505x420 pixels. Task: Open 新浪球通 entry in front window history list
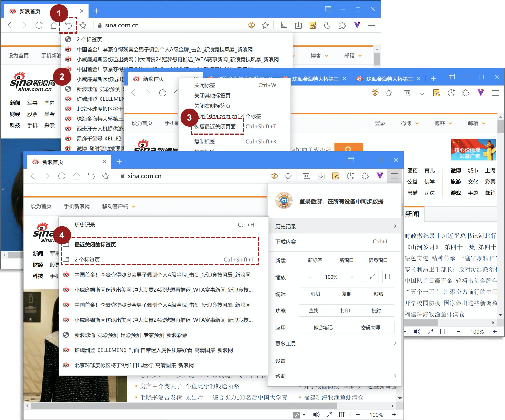[x=164, y=335]
